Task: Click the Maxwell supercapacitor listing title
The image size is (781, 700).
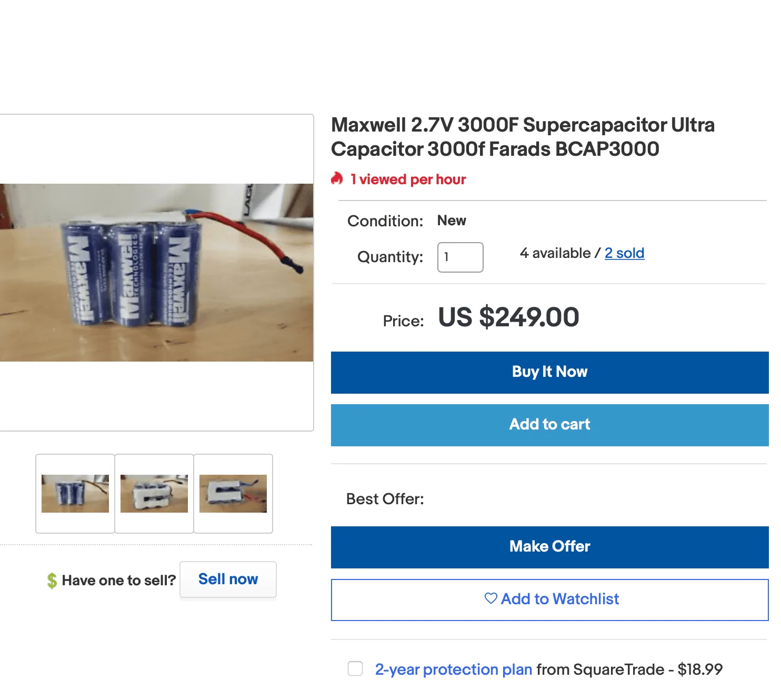Action: [523, 137]
